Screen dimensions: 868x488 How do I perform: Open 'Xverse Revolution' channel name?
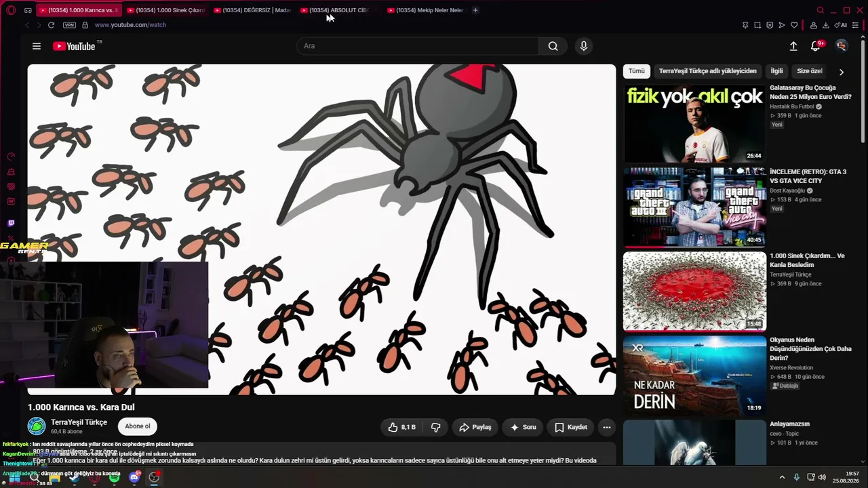pyautogui.click(x=791, y=367)
